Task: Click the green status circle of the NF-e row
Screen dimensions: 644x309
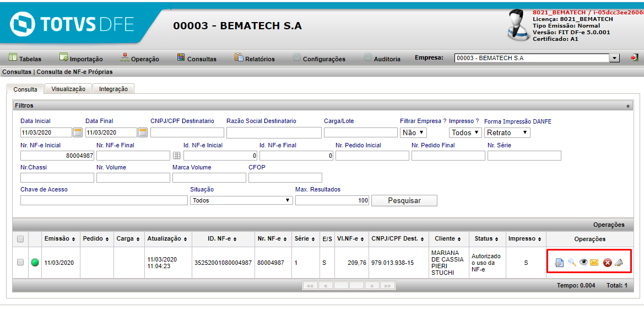Action: point(35,263)
